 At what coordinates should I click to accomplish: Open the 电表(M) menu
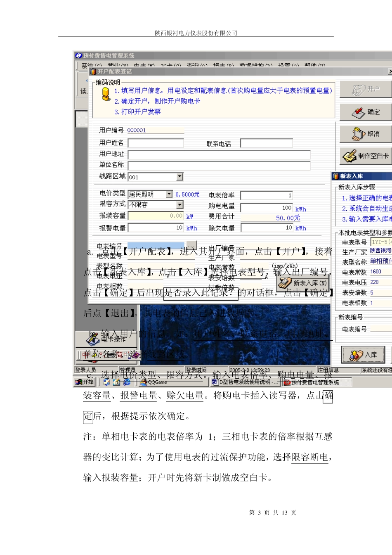coord(144,66)
